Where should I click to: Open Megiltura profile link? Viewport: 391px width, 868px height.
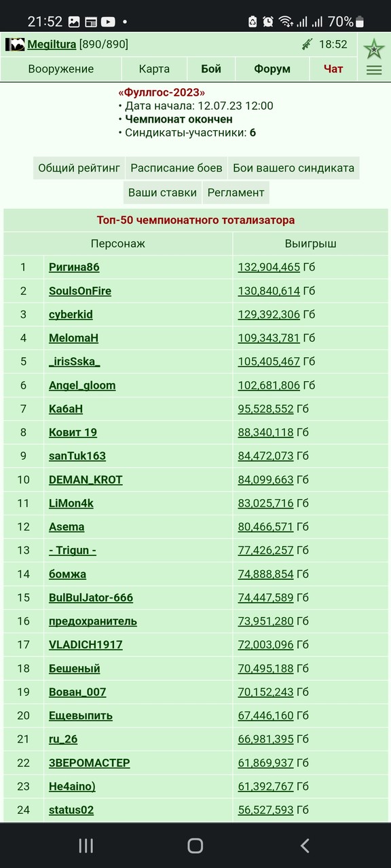pos(52,45)
